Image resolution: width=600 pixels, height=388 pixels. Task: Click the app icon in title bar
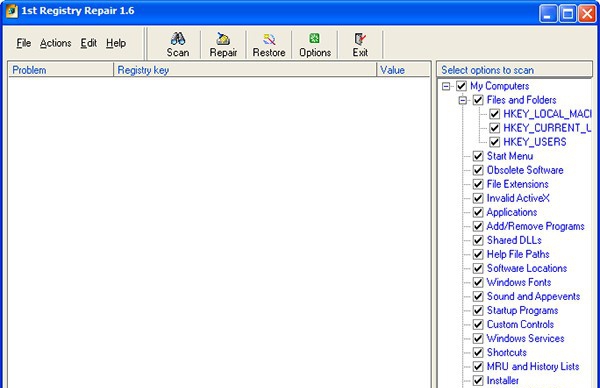click(12, 11)
